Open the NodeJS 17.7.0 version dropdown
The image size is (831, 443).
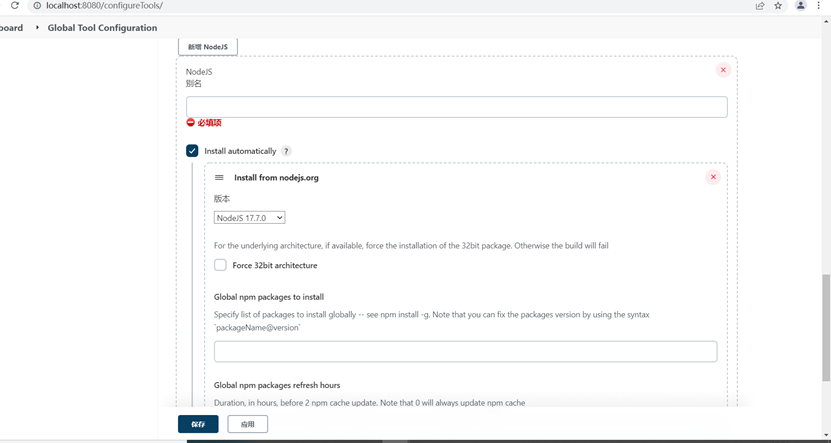[249, 218]
